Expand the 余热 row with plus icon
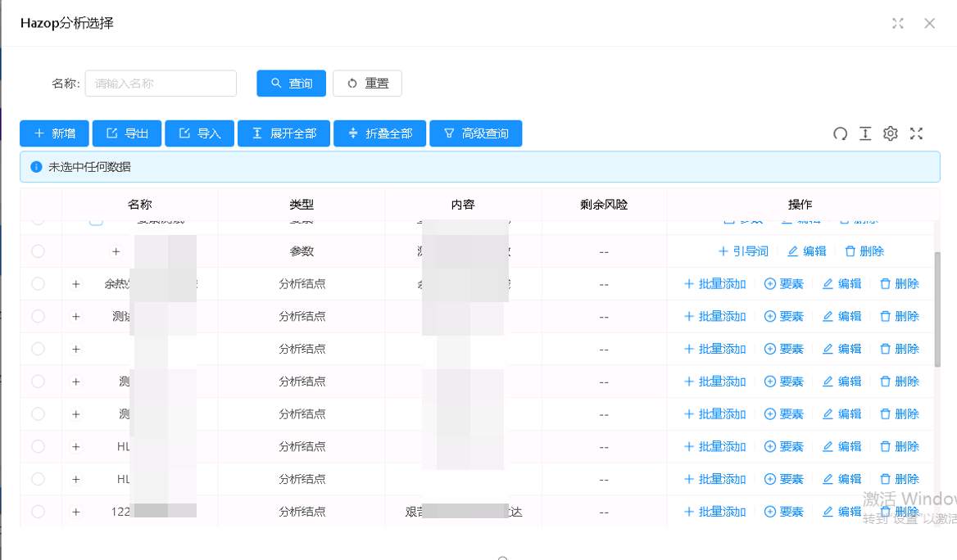Viewport: 957px width, 560px height. (75, 283)
